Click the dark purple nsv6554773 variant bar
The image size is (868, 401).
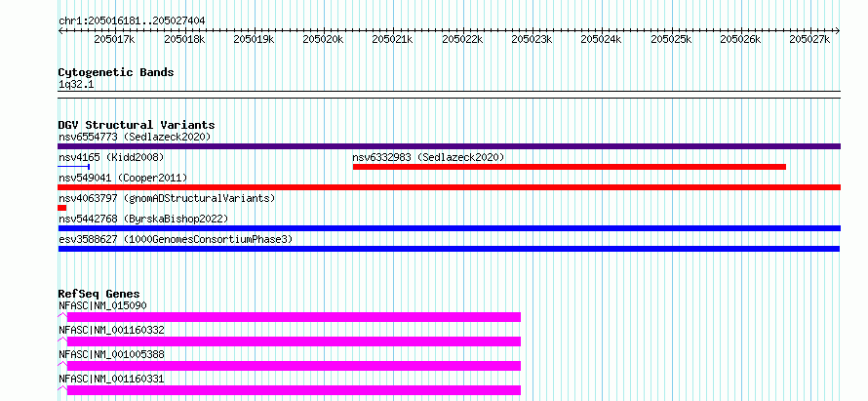click(449, 146)
